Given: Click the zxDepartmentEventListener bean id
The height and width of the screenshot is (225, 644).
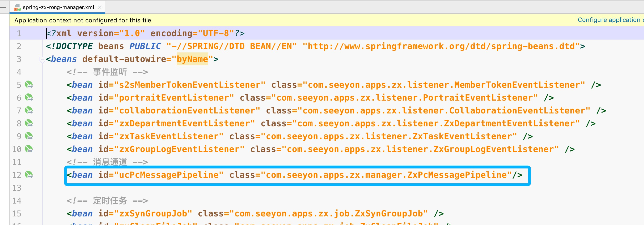Looking at the screenshot, I should click(185, 124).
